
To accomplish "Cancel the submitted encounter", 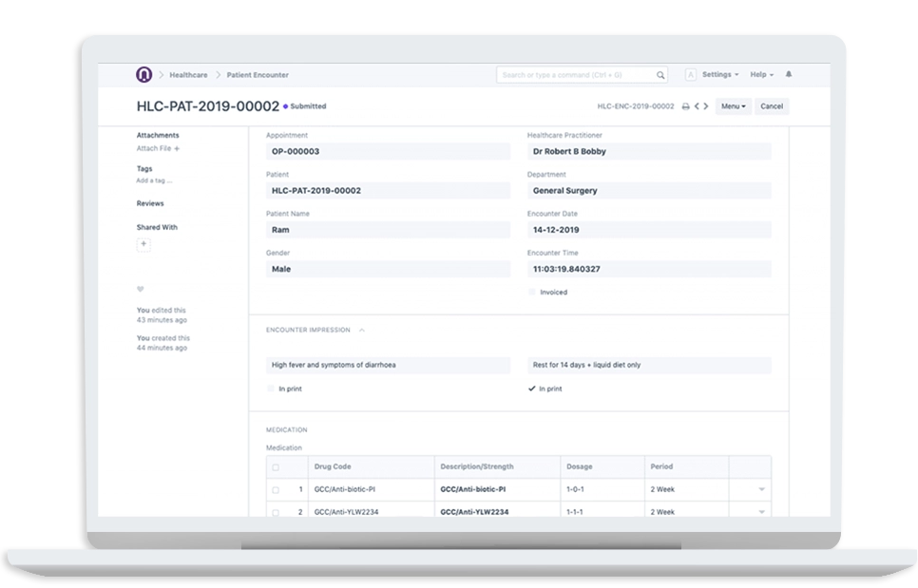I will [x=772, y=106].
